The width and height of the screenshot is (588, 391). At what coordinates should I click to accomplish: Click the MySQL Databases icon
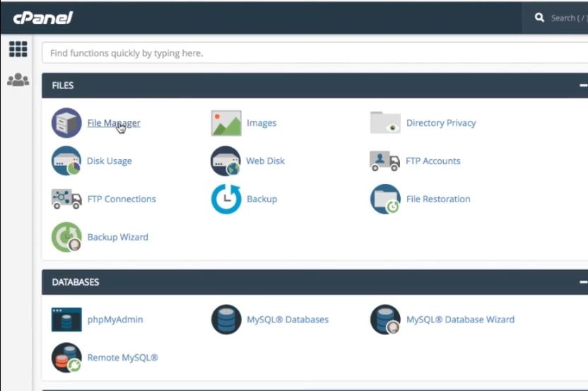click(x=226, y=320)
